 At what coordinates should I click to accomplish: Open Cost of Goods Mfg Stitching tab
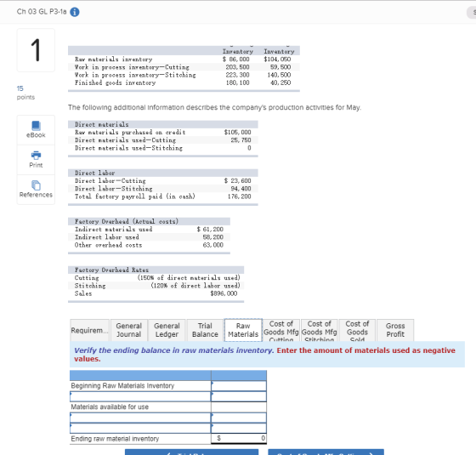(x=320, y=330)
